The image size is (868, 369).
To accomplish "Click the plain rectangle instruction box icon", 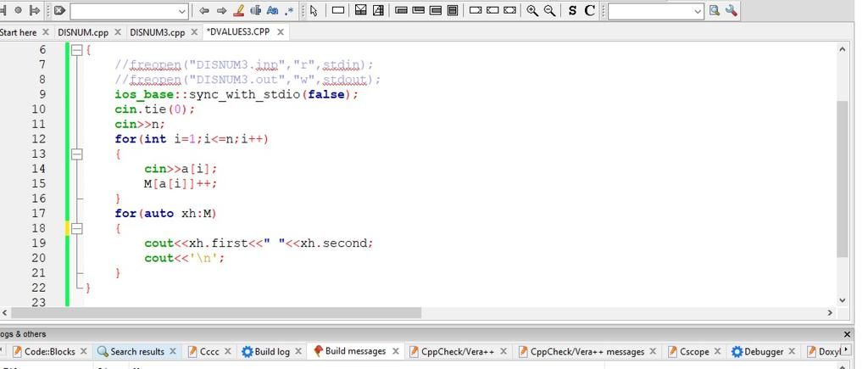I will pos(337,10).
